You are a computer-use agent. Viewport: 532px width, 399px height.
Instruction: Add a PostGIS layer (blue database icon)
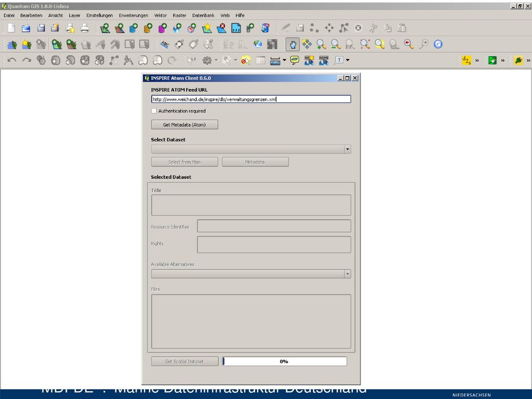(x=134, y=28)
